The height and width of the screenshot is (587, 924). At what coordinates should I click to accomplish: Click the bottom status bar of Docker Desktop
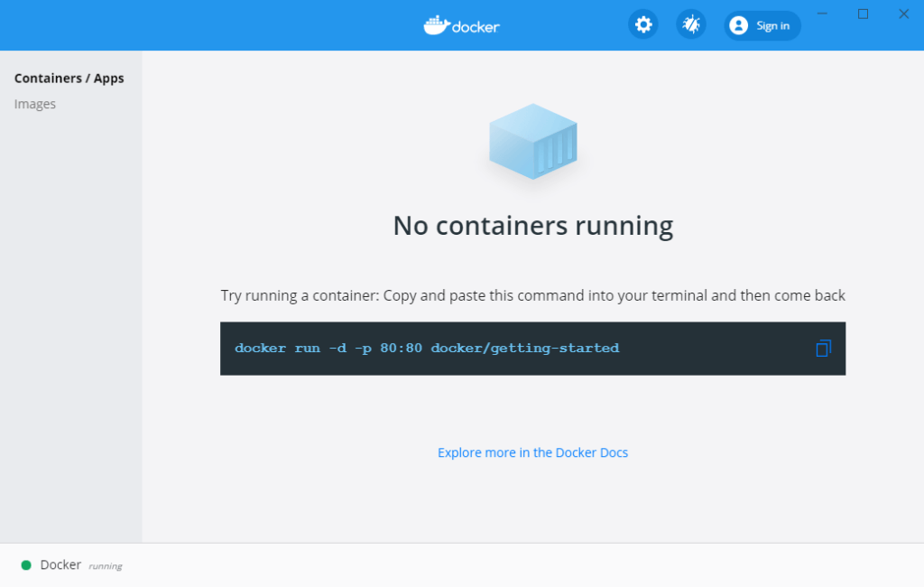[462, 564]
